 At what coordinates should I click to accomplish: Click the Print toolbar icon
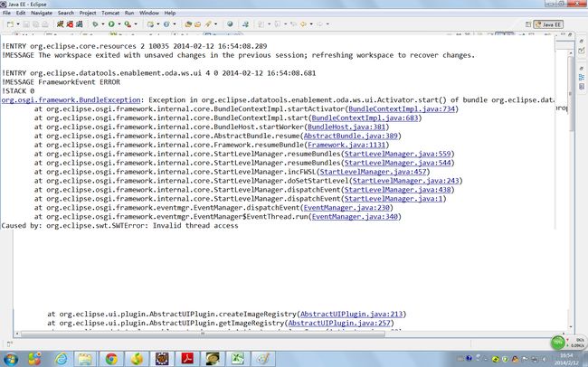45,24
